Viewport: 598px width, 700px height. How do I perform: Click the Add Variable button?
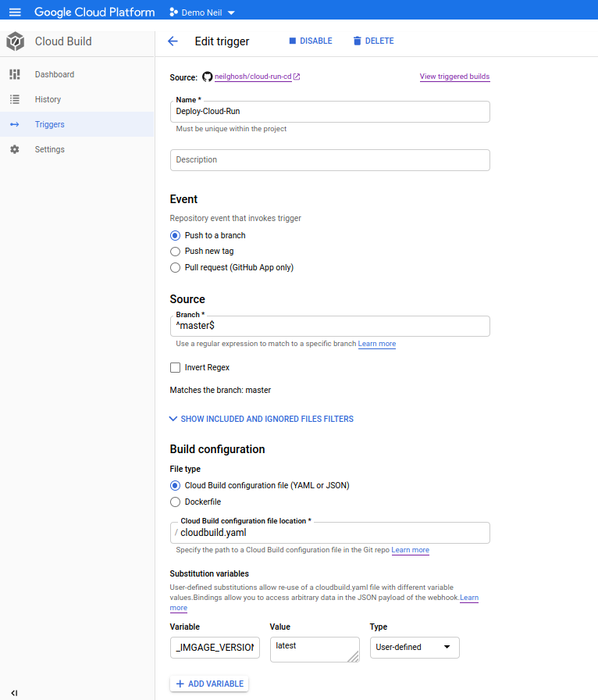tap(209, 684)
